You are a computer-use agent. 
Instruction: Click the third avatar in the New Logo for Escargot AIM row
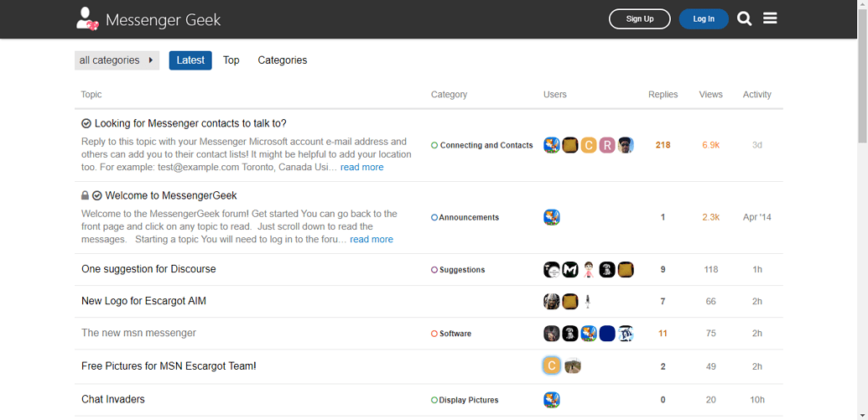click(x=589, y=302)
